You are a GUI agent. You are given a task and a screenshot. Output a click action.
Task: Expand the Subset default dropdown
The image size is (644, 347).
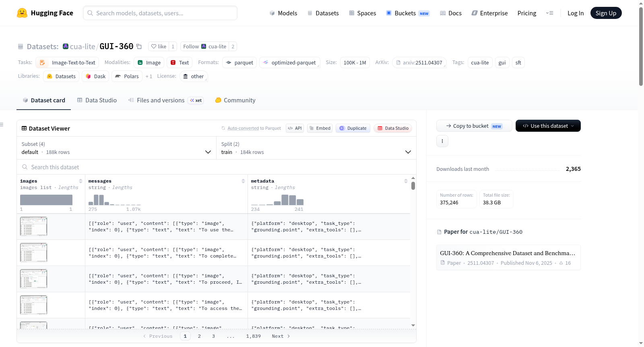[117, 148]
